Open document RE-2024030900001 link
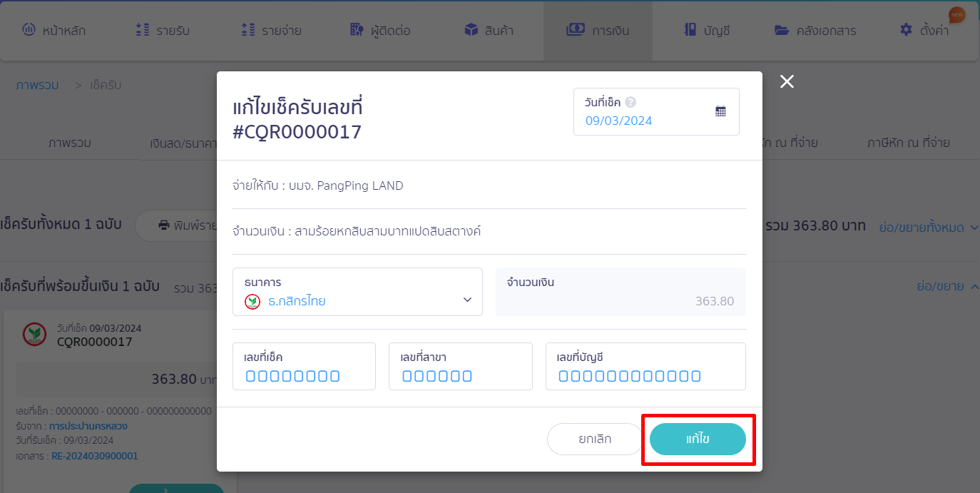The height and width of the screenshot is (493, 980). 95,456
